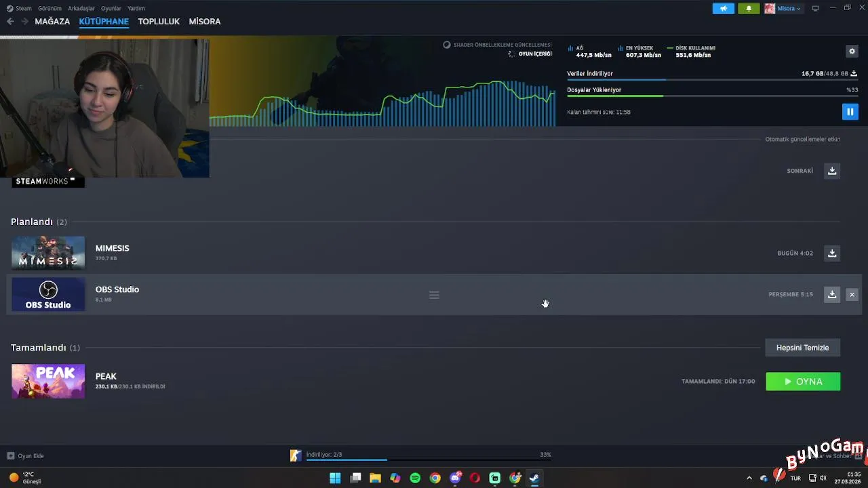Go to the MAĞAZA tab
The image size is (868, 488).
pos(52,22)
